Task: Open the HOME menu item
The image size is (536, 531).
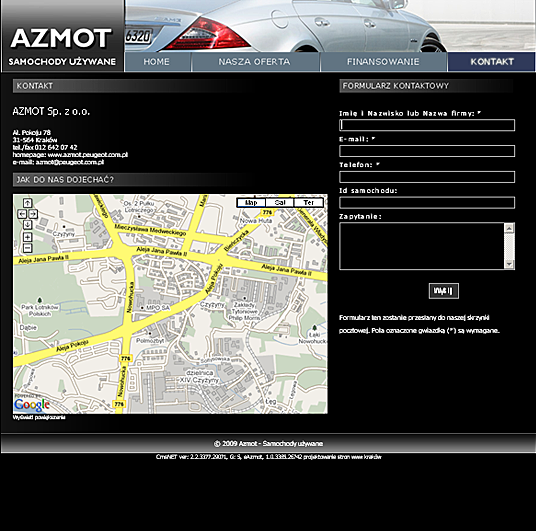Action: click(x=157, y=62)
